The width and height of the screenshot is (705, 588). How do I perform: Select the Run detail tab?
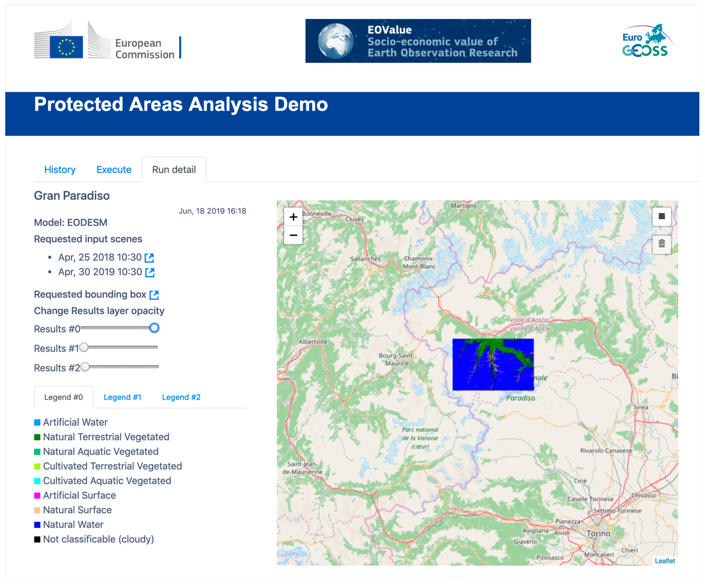[x=174, y=169]
